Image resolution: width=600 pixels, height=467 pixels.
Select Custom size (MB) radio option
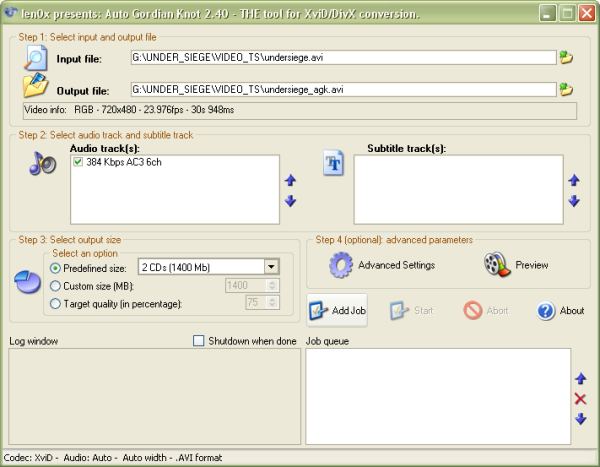click(x=55, y=286)
